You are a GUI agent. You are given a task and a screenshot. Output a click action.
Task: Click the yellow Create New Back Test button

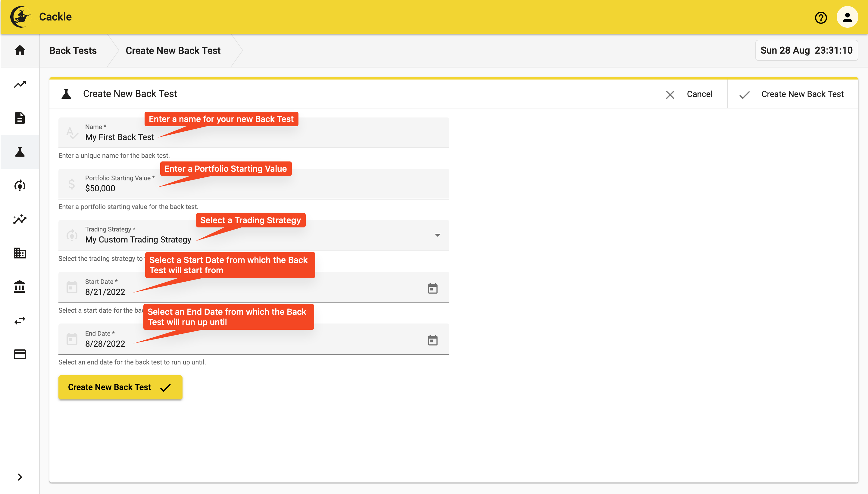click(x=120, y=387)
